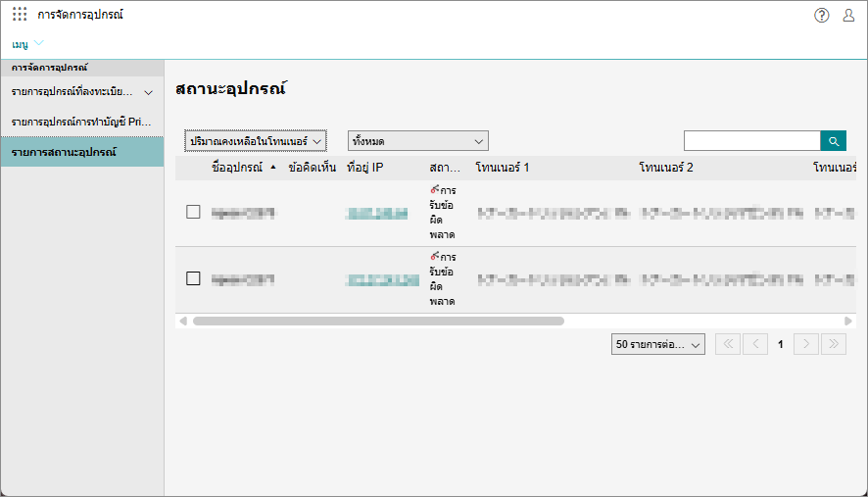The image size is (868, 497).
Task: Open the user account icon
Action: [849, 15]
